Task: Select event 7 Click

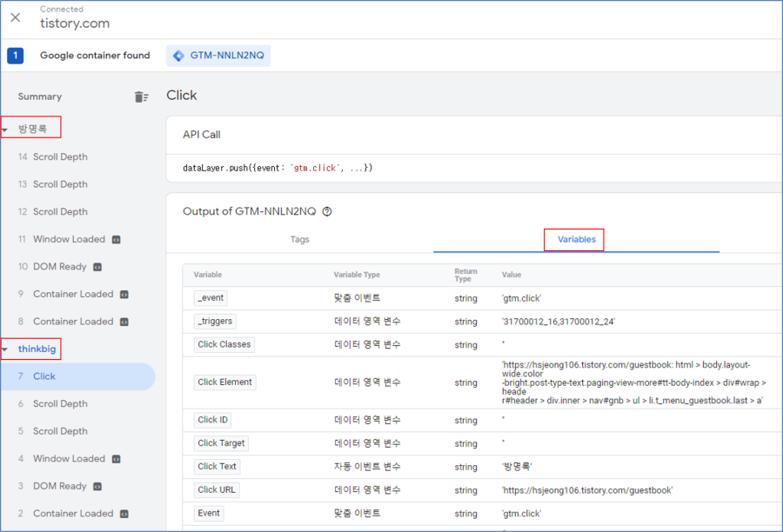Action: (x=78, y=376)
